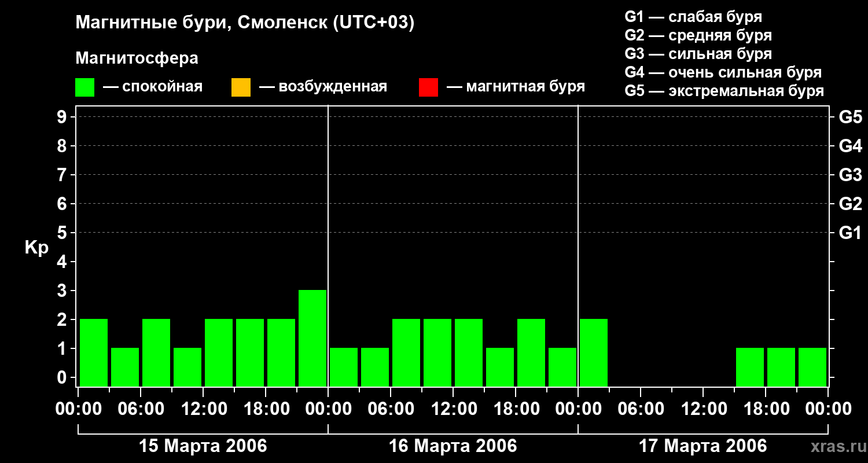Click the 'G3 — сильная буря' legend line
Screen dimensions: 868x463
pyautogui.click(x=698, y=54)
